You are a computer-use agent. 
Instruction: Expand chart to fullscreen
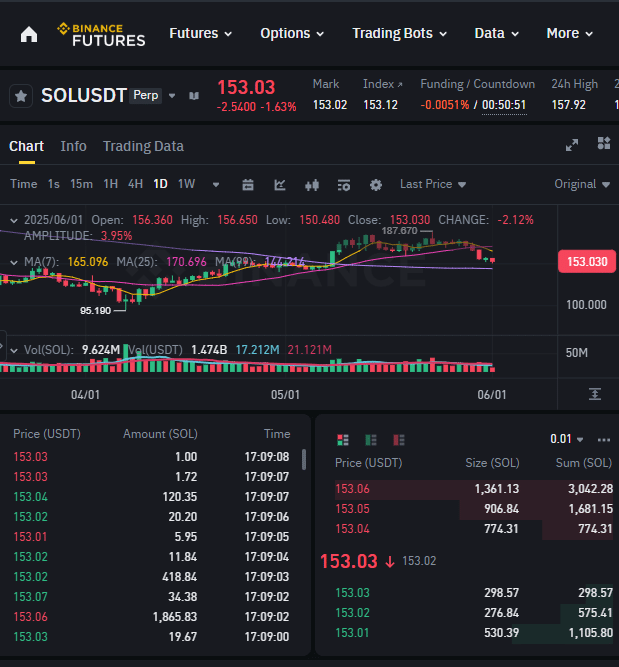click(572, 145)
